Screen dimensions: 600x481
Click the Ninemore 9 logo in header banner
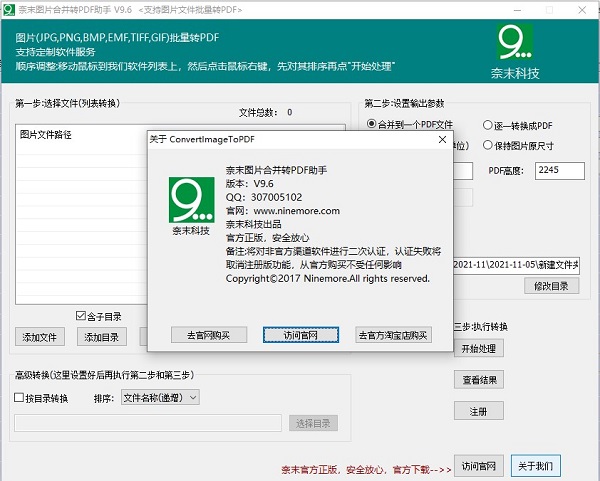coord(515,42)
